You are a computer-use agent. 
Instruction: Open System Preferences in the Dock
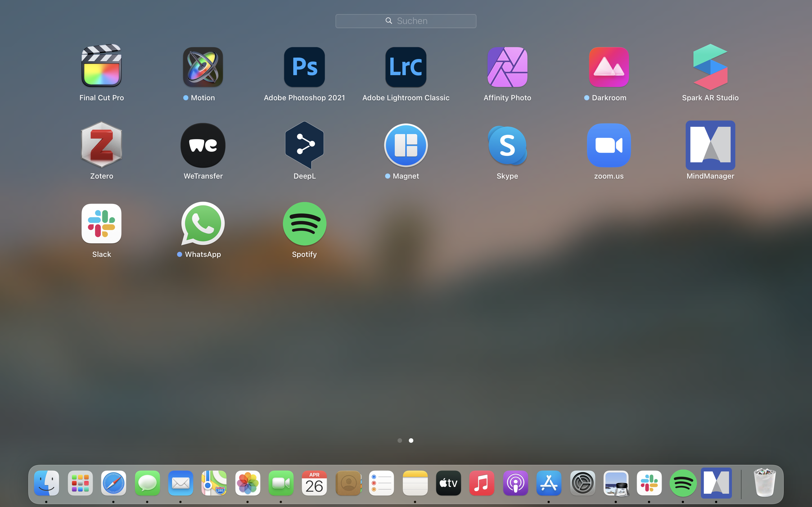[582, 483]
